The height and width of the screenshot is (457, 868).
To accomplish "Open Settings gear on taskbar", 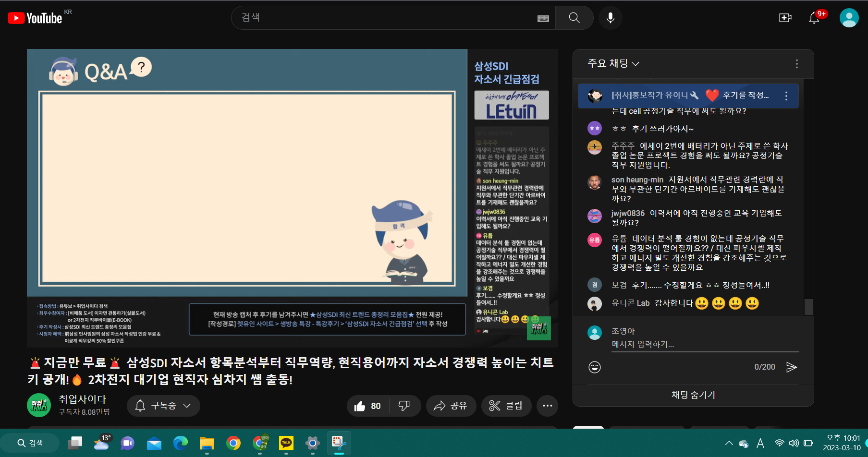I will (313, 443).
